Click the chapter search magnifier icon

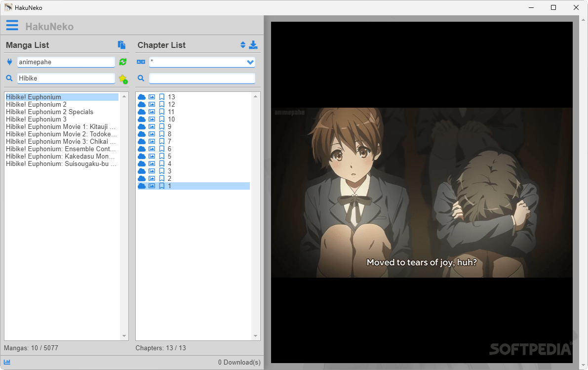(141, 78)
